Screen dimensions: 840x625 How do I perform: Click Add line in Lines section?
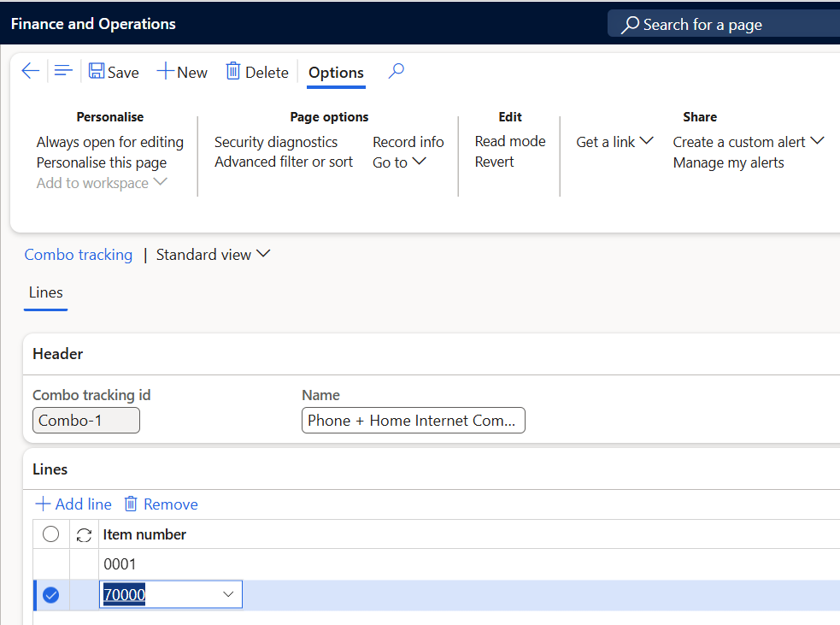click(x=73, y=504)
